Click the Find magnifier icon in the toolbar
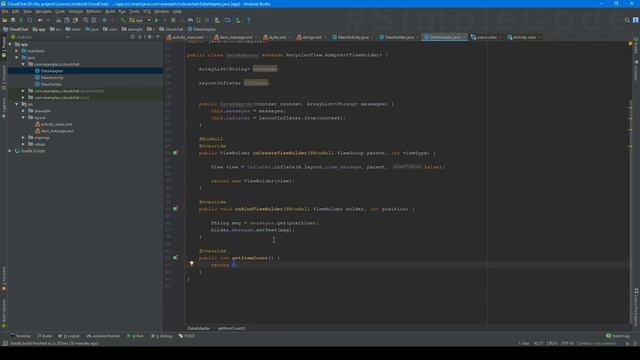640x360 pixels. [85, 20]
